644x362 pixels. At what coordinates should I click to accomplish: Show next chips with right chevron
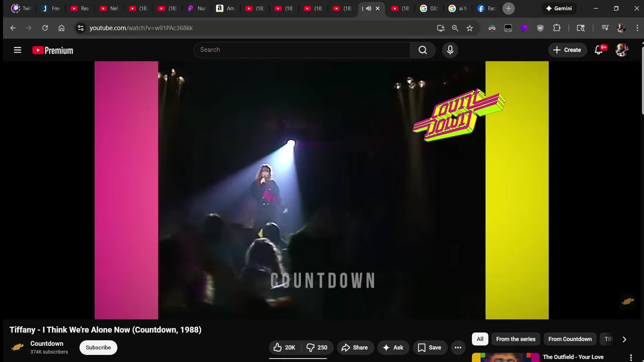[x=624, y=339]
